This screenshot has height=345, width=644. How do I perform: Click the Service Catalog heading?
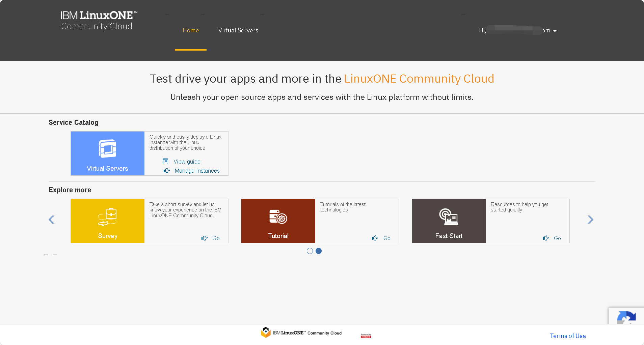pyautogui.click(x=74, y=122)
